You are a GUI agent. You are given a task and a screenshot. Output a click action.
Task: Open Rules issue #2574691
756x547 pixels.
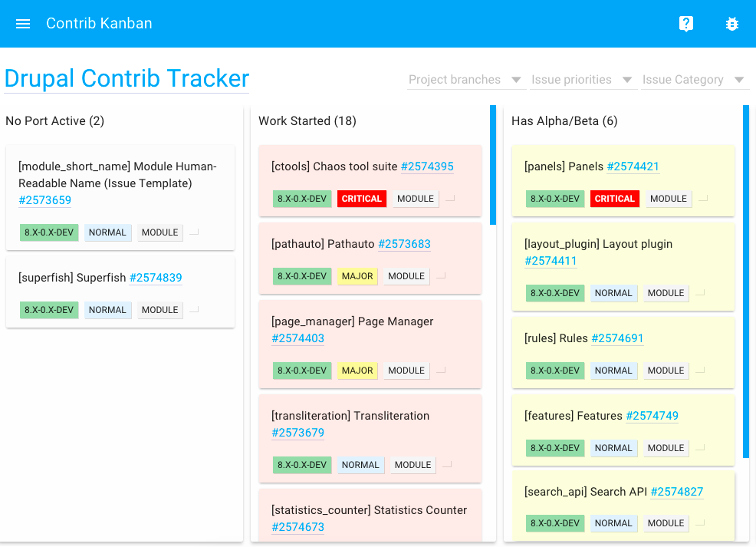click(617, 338)
